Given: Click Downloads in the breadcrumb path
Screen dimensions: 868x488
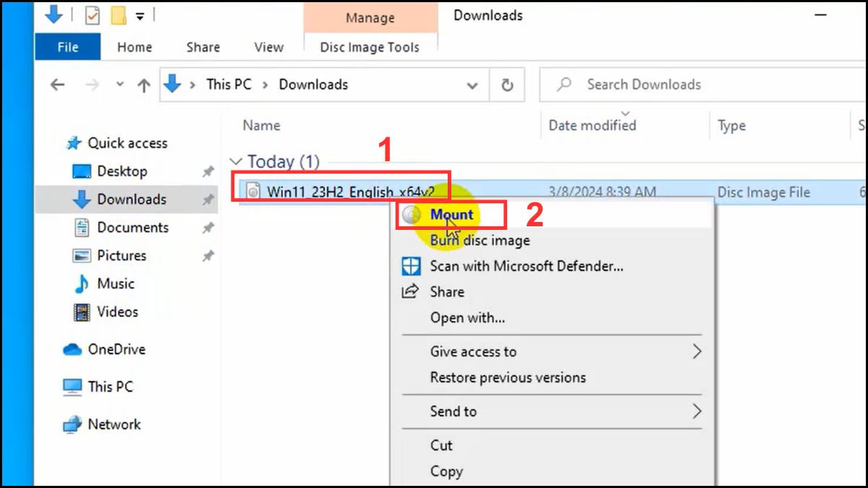Looking at the screenshot, I should coord(312,85).
